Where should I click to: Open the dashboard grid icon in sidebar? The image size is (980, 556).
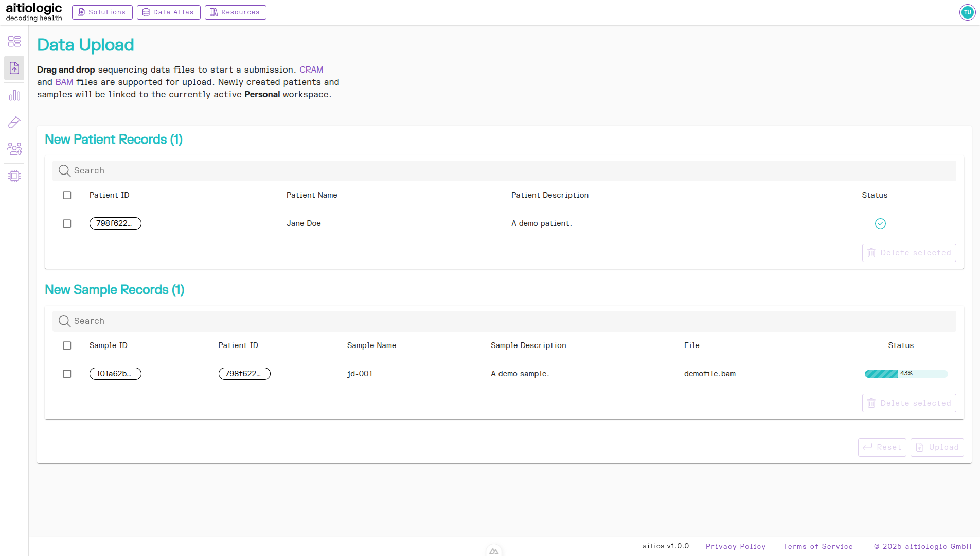click(x=14, y=41)
